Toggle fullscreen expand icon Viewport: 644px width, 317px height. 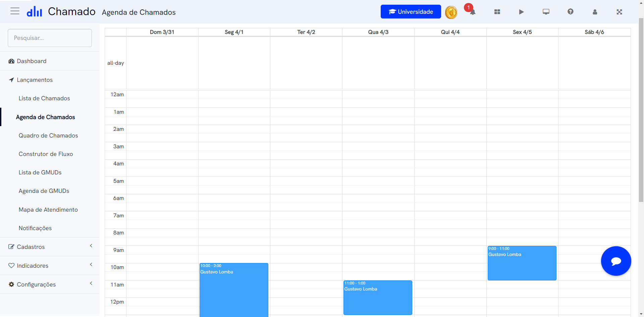click(619, 12)
